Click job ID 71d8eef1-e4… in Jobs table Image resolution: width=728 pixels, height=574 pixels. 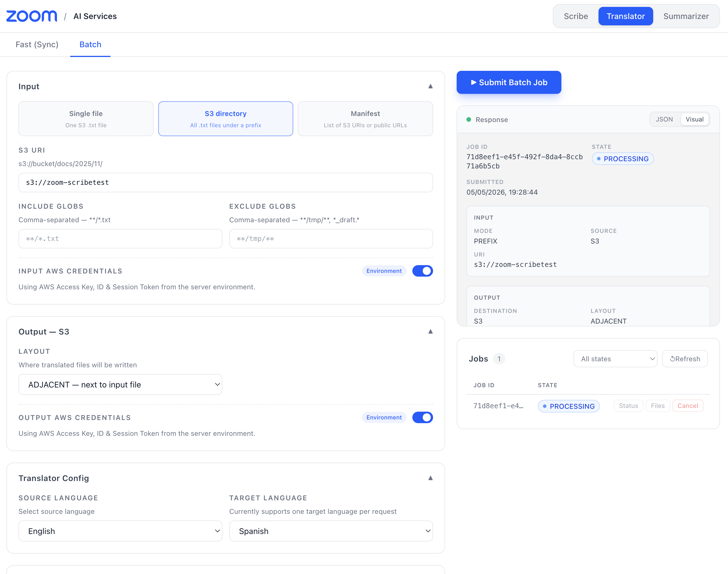498,406
